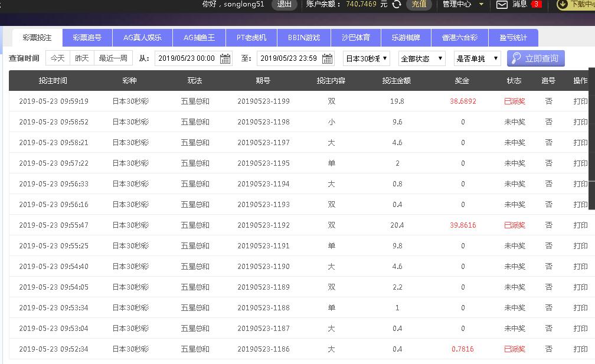Screen dimensions: 595x364
Task: Switch to the 彩票追号 tab
Action: coord(87,38)
